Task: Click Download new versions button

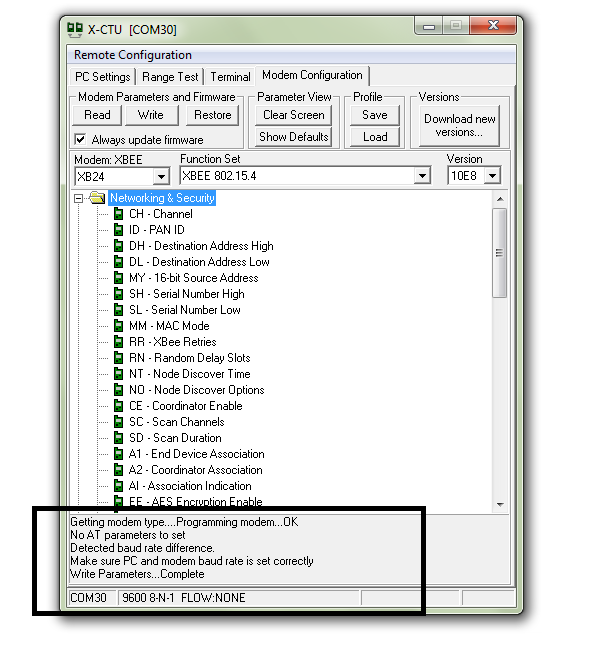Action: pos(459,125)
